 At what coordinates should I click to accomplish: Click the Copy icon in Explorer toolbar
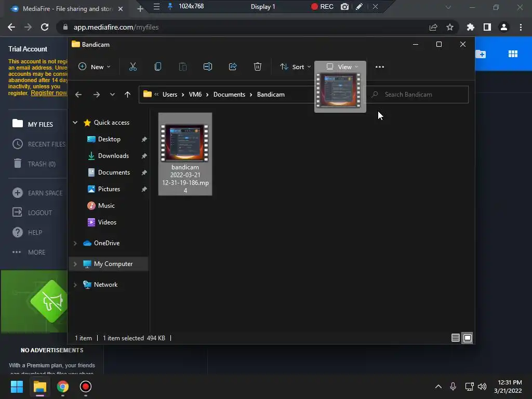click(x=158, y=66)
